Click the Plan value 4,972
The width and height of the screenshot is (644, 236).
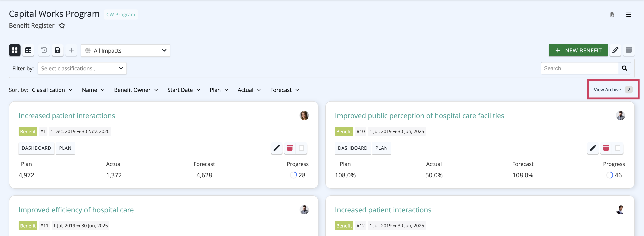pyautogui.click(x=26, y=175)
